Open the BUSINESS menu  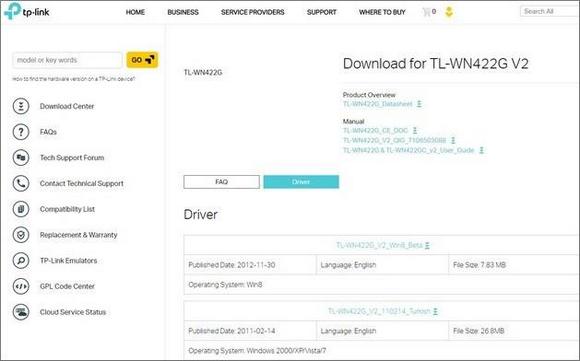point(183,12)
